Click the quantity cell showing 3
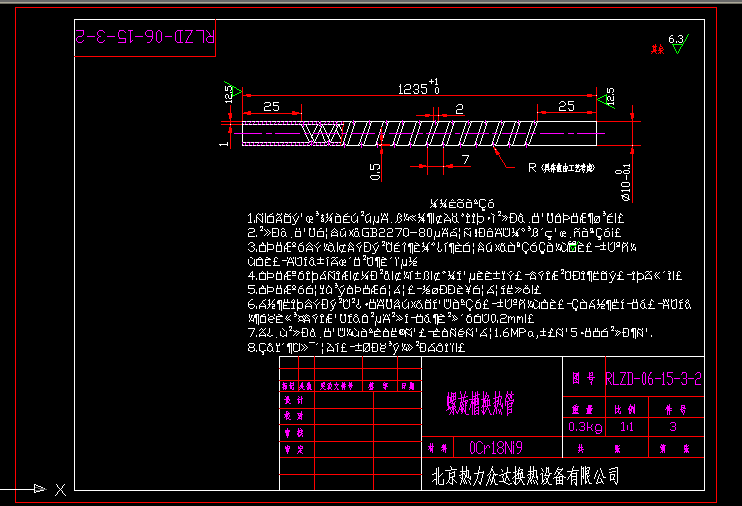 pos(673,427)
